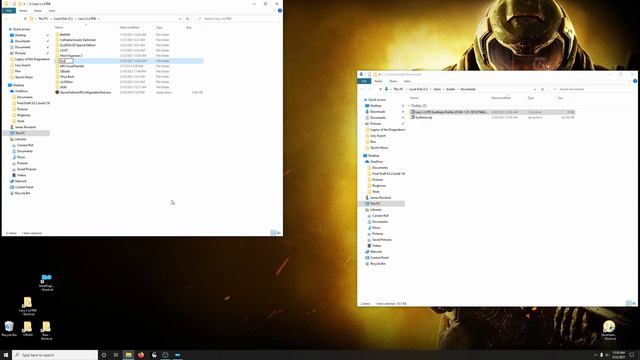Click the microphone icon in the system tray
This screenshot has height=360, width=640.
tap(601, 355)
